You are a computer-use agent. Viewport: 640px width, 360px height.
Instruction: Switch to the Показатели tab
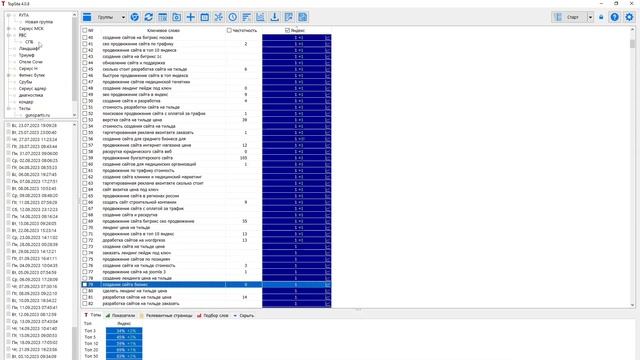[120, 316]
